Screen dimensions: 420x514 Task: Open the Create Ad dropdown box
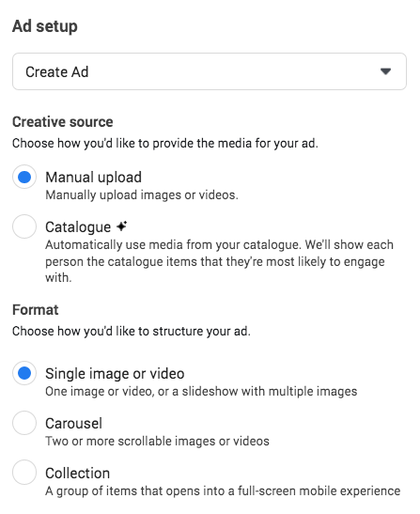[x=210, y=71]
